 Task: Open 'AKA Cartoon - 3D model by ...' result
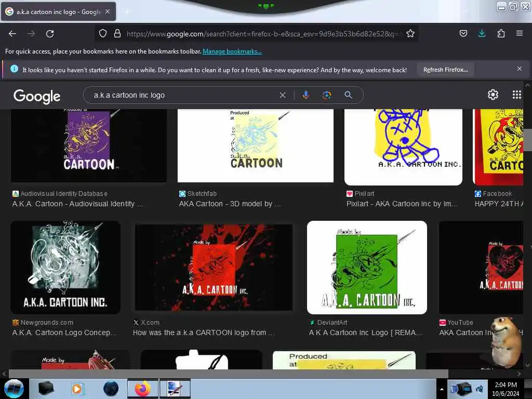230,204
